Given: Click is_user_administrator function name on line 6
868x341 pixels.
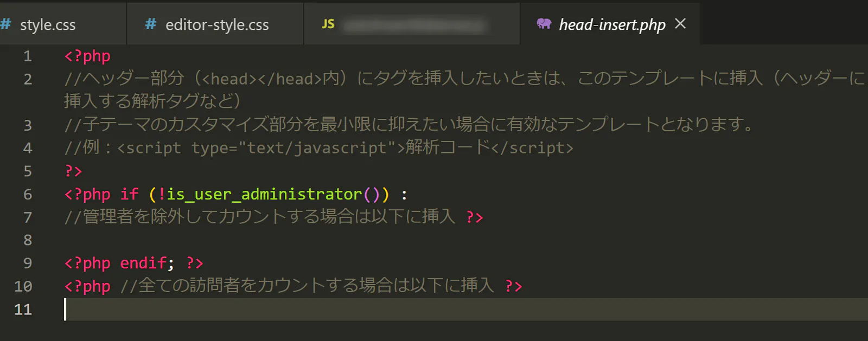Looking at the screenshot, I should click(264, 194).
